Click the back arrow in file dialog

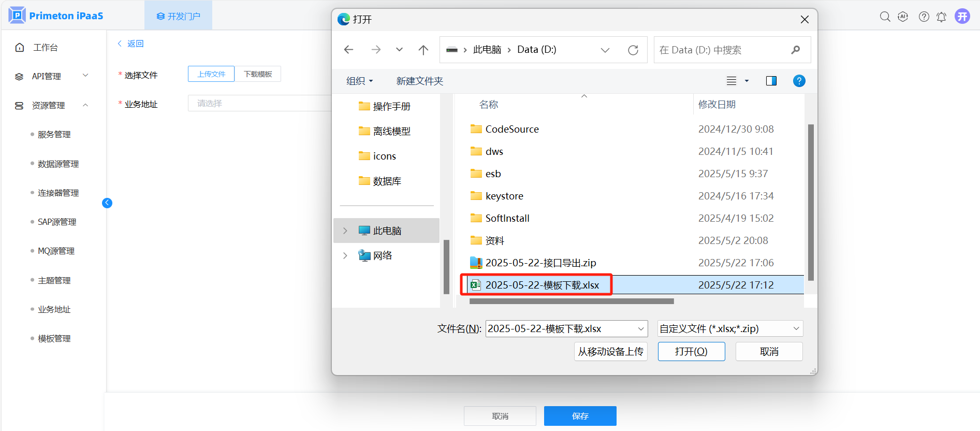[x=348, y=50]
